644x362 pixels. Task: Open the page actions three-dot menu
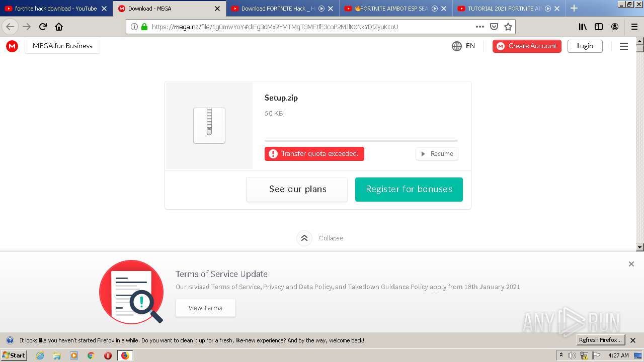[480, 27]
